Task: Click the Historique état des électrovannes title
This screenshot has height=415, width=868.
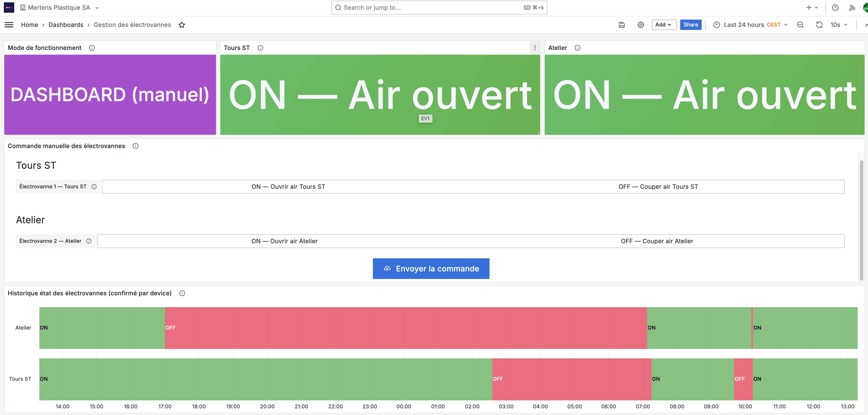Action: pos(89,293)
